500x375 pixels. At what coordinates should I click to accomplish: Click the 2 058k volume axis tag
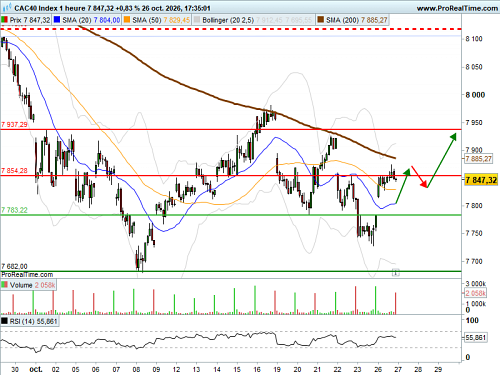point(476,293)
